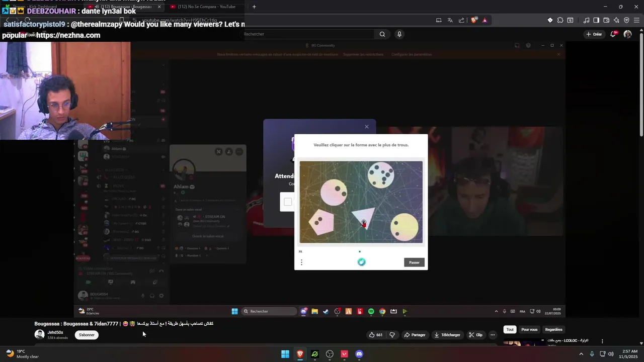The width and height of the screenshot is (644, 362).
Task: Start YouTube voice search microphone
Action: coord(399,34)
